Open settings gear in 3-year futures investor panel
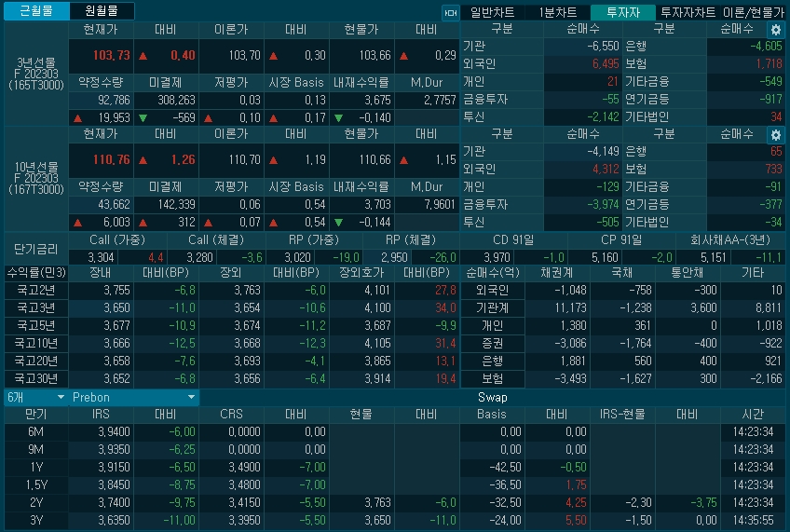This screenshot has height=532, width=790. click(774, 30)
